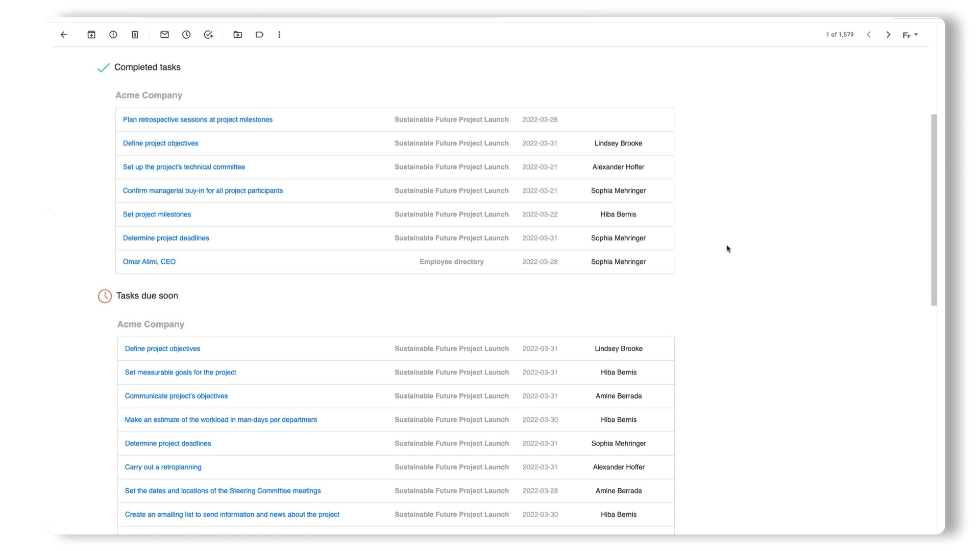Image resolution: width=980 pixels, height=551 pixels.
Task: Open the three-dot More options menu
Action: [279, 35]
